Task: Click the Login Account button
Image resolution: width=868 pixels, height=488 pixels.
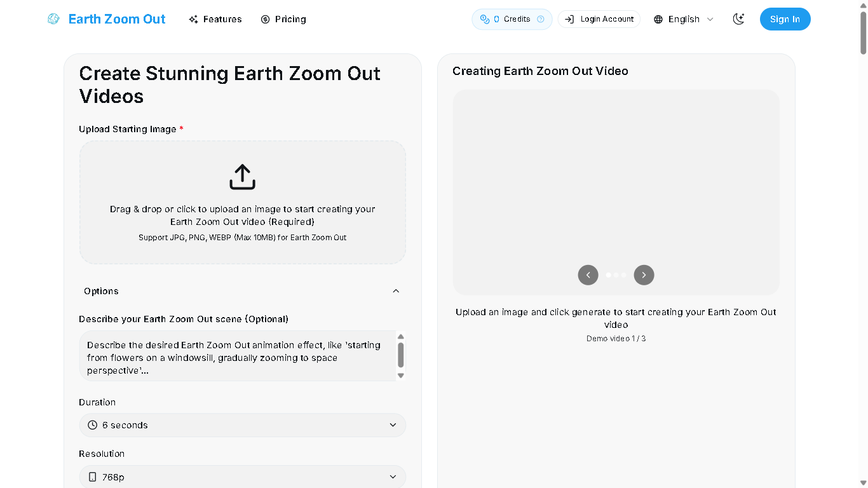Action: pyautogui.click(x=599, y=19)
